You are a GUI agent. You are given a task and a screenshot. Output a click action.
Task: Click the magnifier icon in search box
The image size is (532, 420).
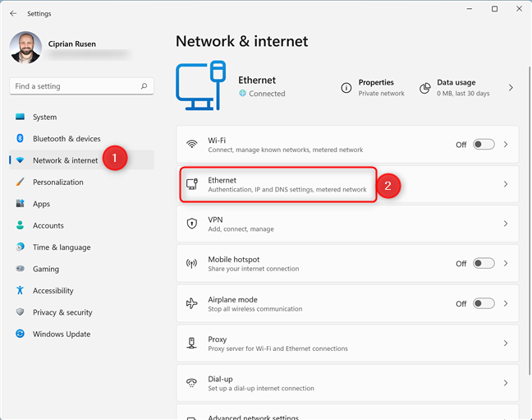(x=144, y=86)
